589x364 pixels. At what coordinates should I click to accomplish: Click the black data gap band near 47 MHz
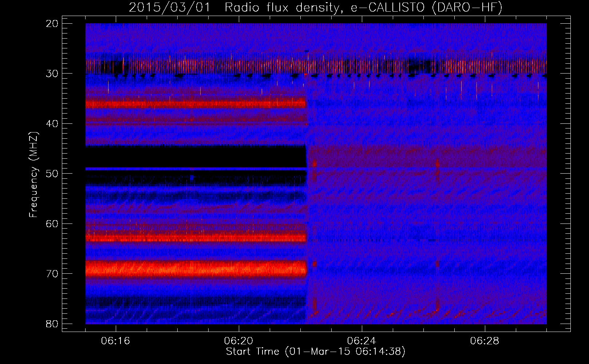point(196,157)
